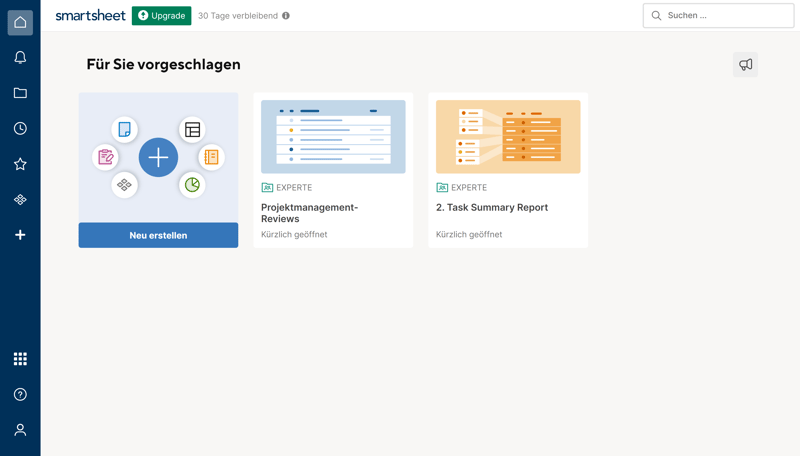
Task: Click the EXPERTE folder icon on Task Summary card
Action: coord(442,188)
